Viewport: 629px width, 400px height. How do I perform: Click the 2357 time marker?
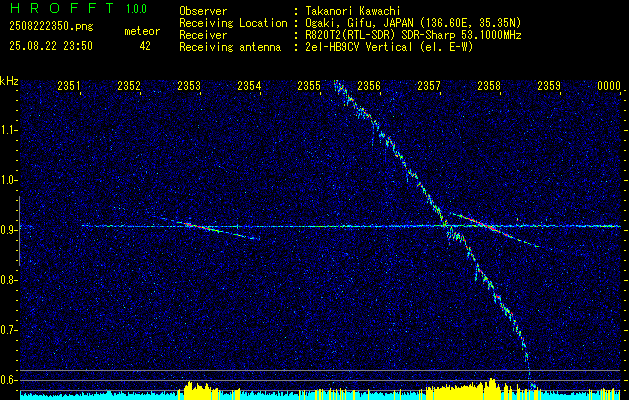coord(429,86)
